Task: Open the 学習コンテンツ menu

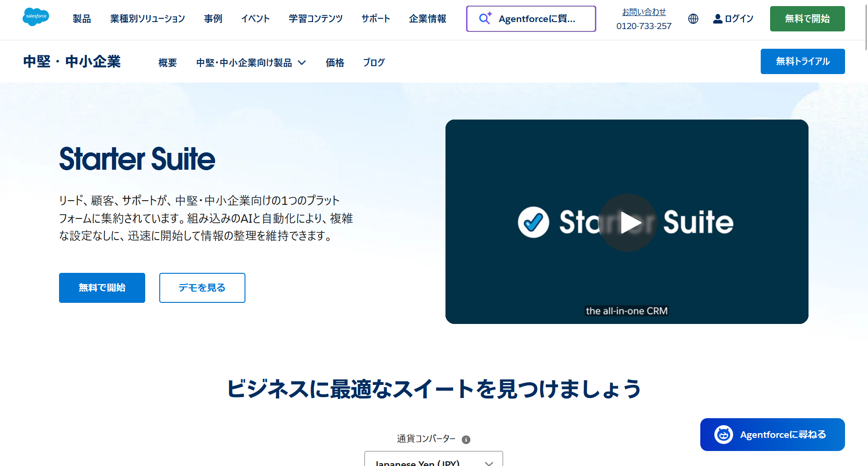Action: click(315, 19)
